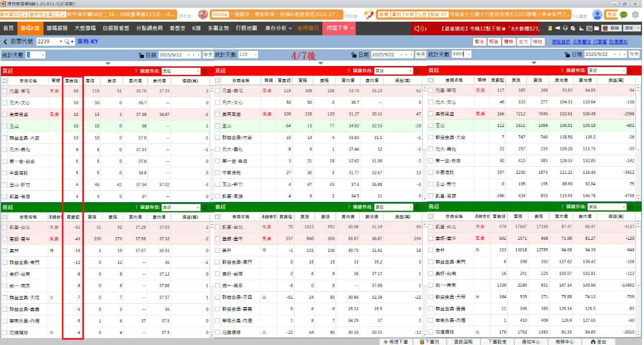Check the box for 元富-草屯 in first table

point(5,91)
